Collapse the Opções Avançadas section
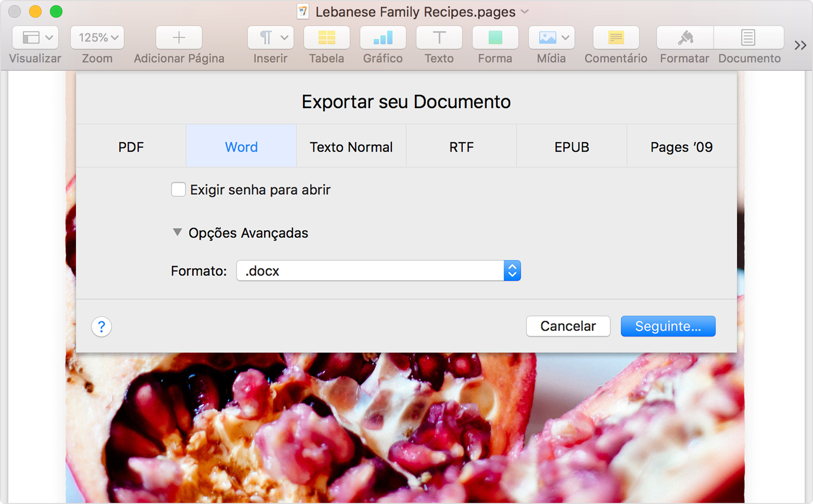The width and height of the screenshot is (813, 504). pos(178,232)
